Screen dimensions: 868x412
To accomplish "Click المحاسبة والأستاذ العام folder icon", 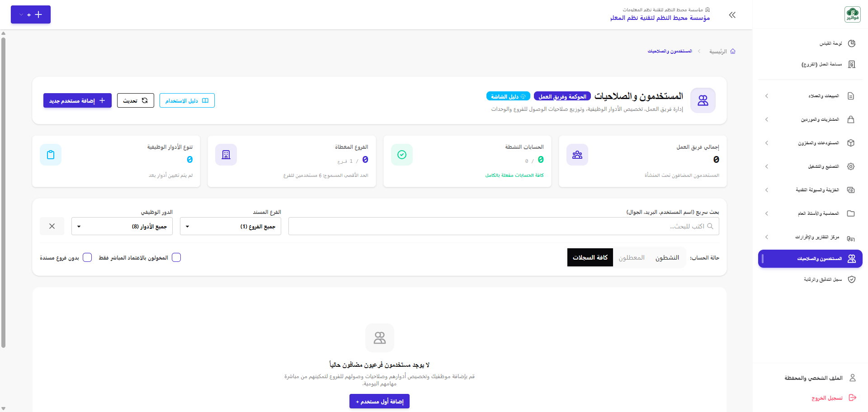I will [851, 213].
